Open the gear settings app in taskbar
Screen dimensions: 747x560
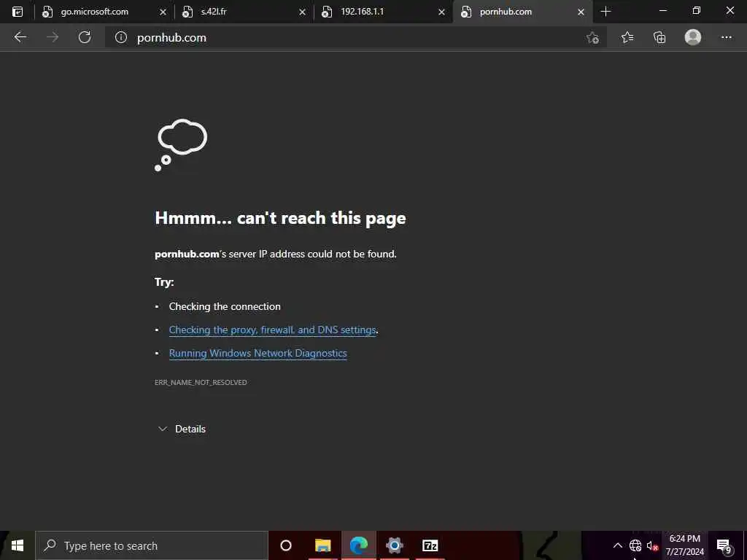click(395, 545)
